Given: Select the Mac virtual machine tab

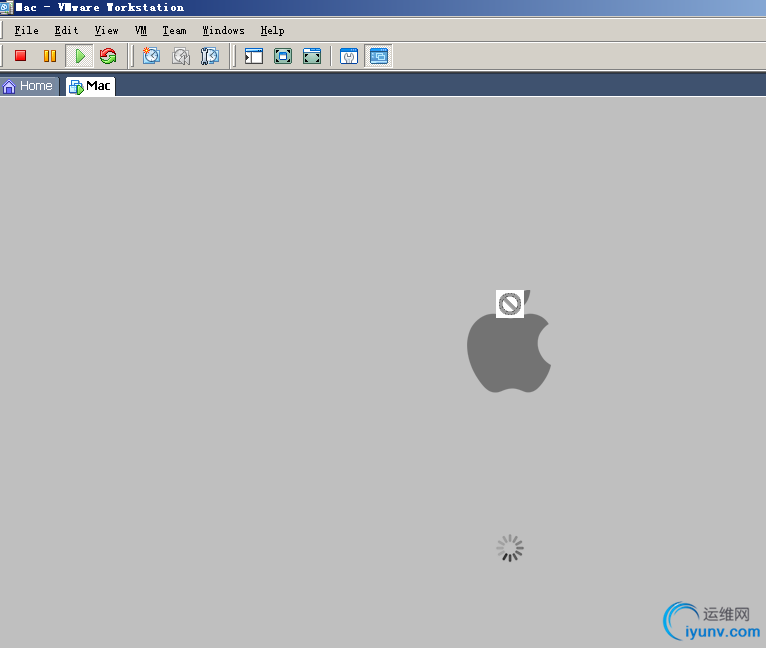Looking at the screenshot, I should click(90, 86).
